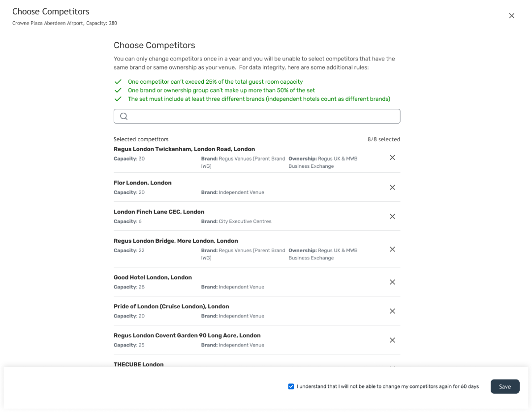532x414 pixels.
Task: Click the London Finch Lane CEC title
Action: coord(159,212)
